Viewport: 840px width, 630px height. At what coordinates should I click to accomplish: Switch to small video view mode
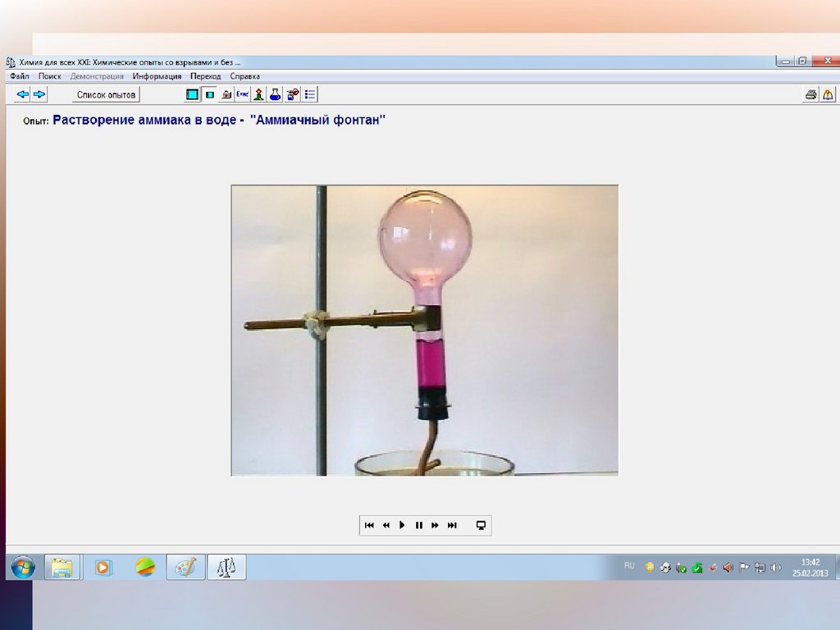point(209,94)
